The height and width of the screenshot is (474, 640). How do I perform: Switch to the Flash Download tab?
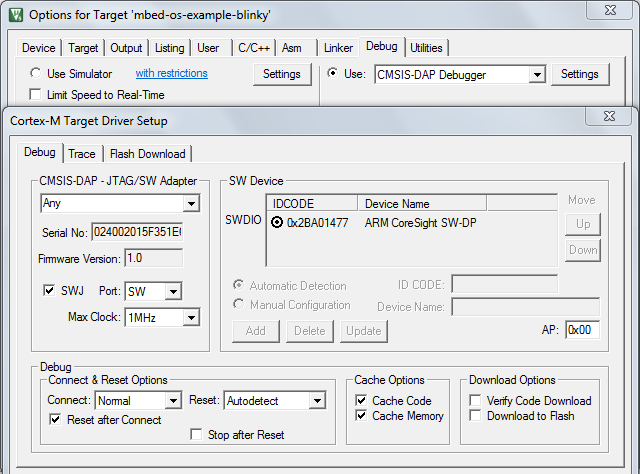pos(147,154)
